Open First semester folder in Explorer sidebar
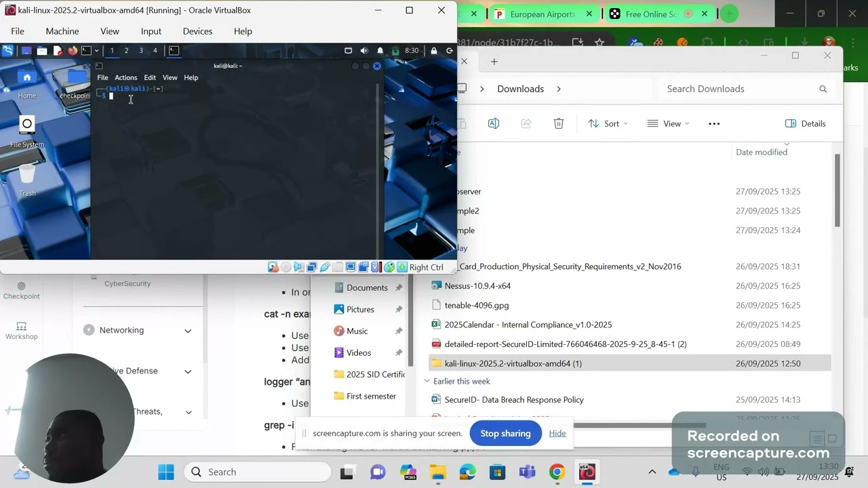This screenshot has height=488, width=868. [x=371, y=396]
